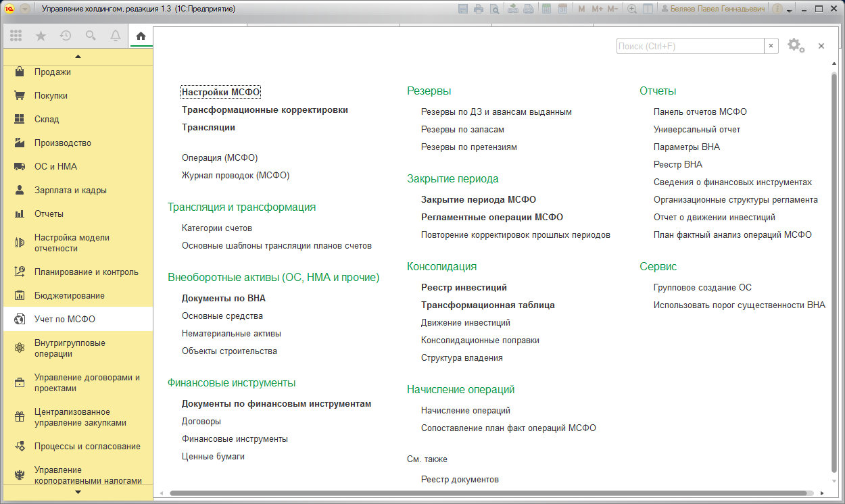Click the Учет по МСФО globe icon
Screen dimensions: 845x504
[20, 320]
